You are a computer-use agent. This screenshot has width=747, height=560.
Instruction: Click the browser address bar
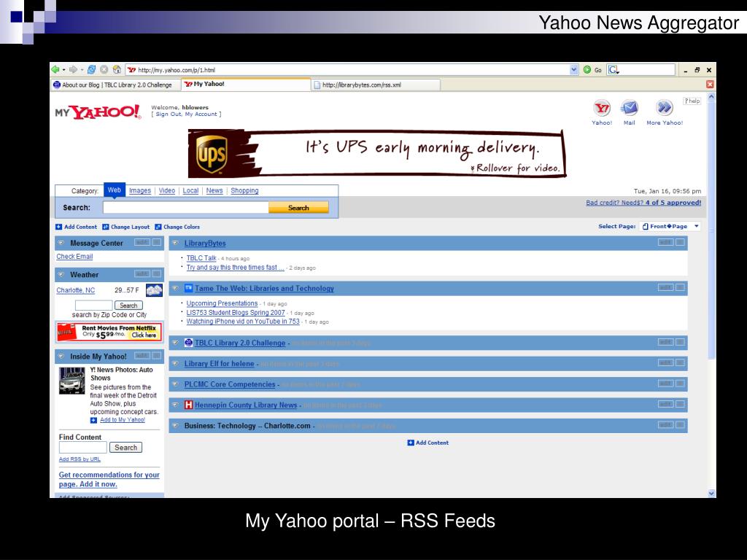click(x=348, y=69)
